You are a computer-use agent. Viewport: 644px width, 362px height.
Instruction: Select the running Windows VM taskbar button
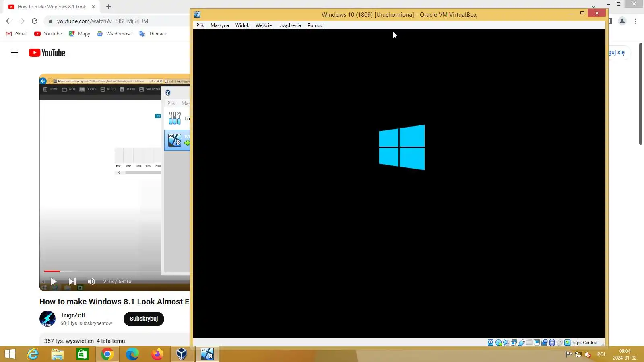[x=207, y=354]
